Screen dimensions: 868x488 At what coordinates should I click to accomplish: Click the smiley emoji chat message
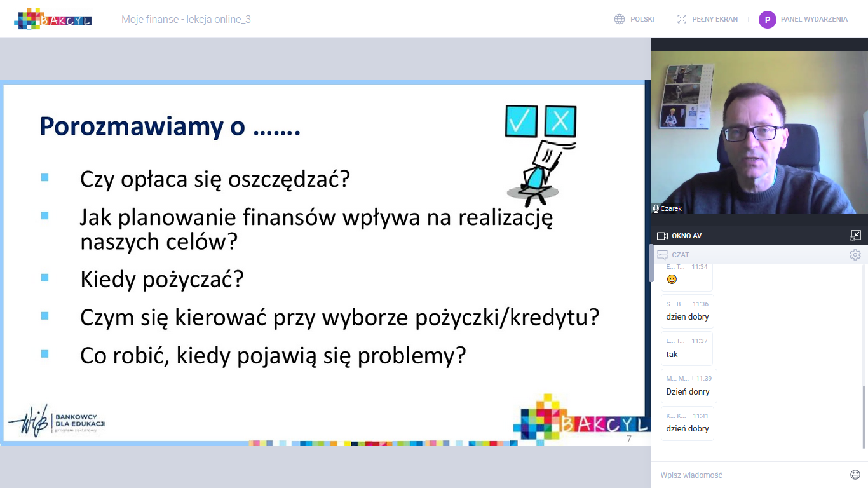(x=672, y=279)
